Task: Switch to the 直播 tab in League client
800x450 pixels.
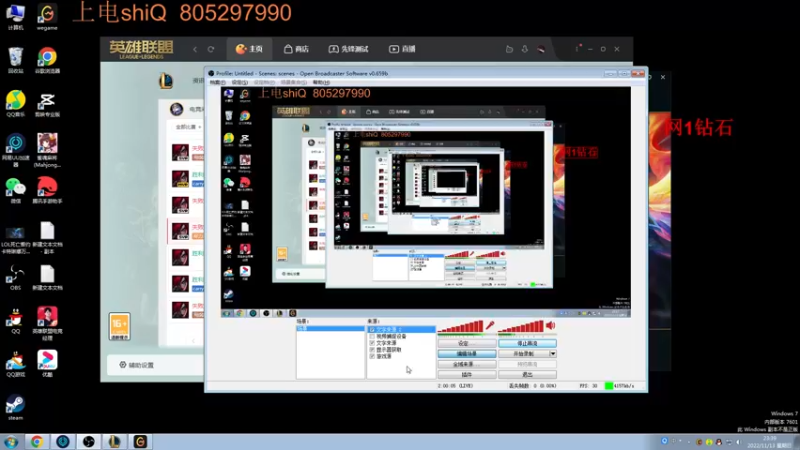Action: [403, 49]
